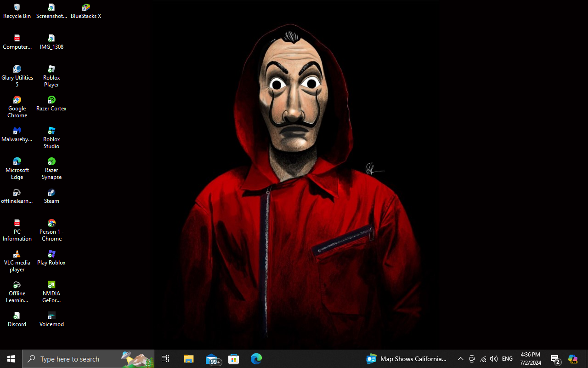Click the Type here to search box
Viewport: 588px width, 368px height.
point(88,359)
